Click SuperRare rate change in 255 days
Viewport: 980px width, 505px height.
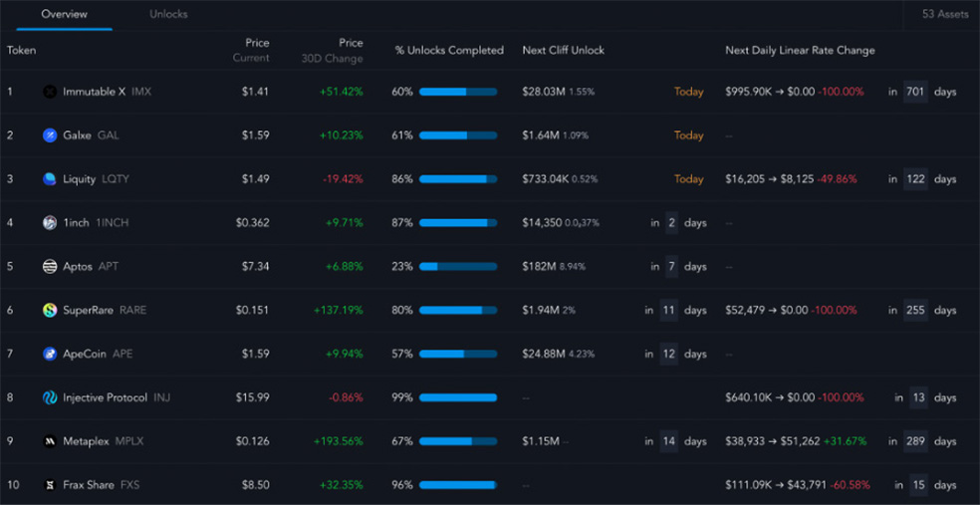(922, 310)
